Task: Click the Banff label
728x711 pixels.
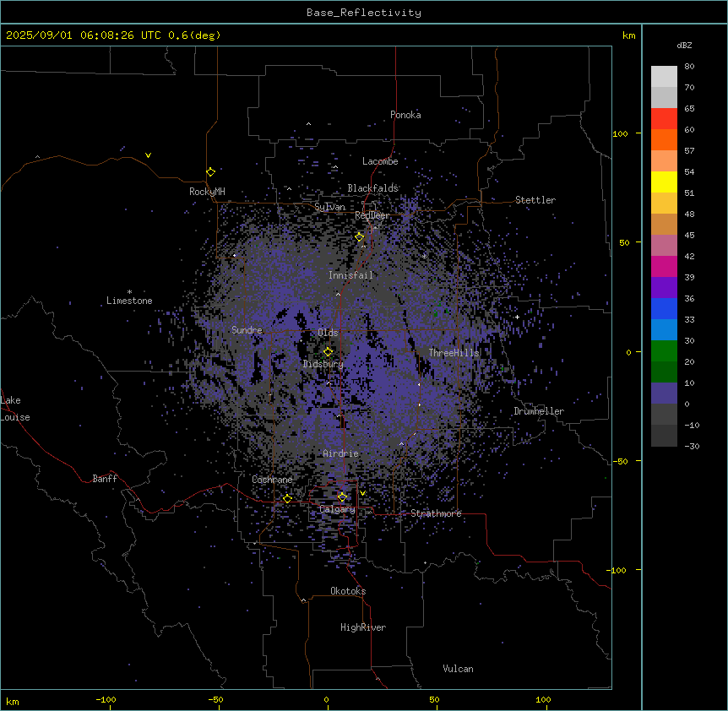Action: [105, 479]
